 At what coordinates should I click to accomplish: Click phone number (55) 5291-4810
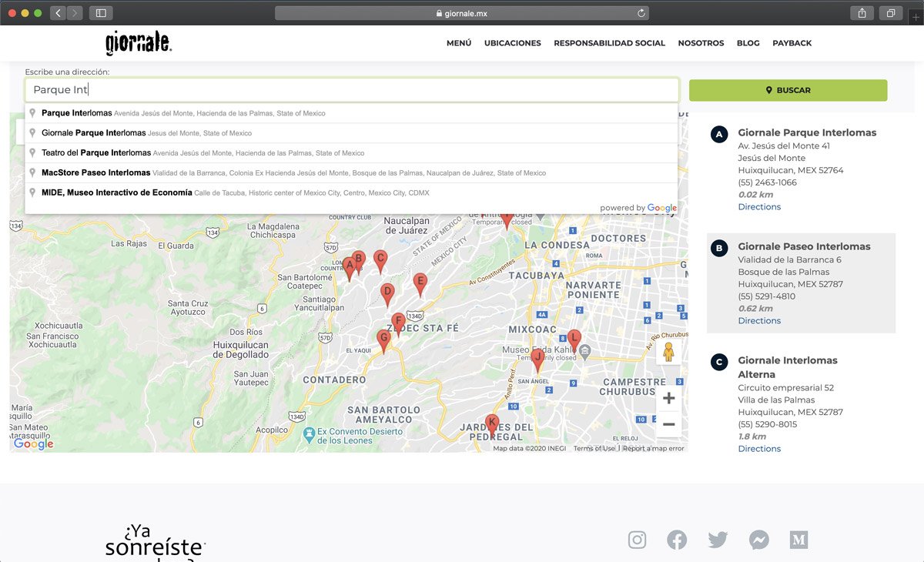(767, 296)
